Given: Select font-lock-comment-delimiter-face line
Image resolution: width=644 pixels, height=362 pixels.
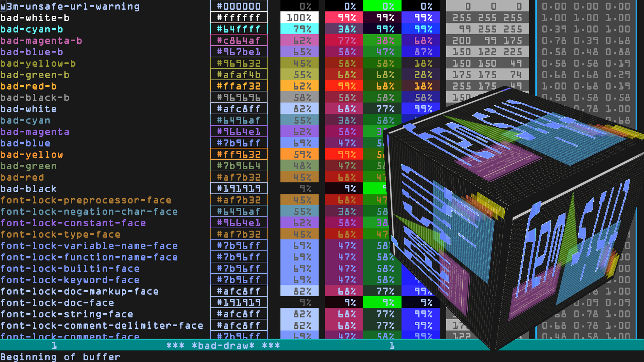Looking at the screenshot, I should click(102, 326).
